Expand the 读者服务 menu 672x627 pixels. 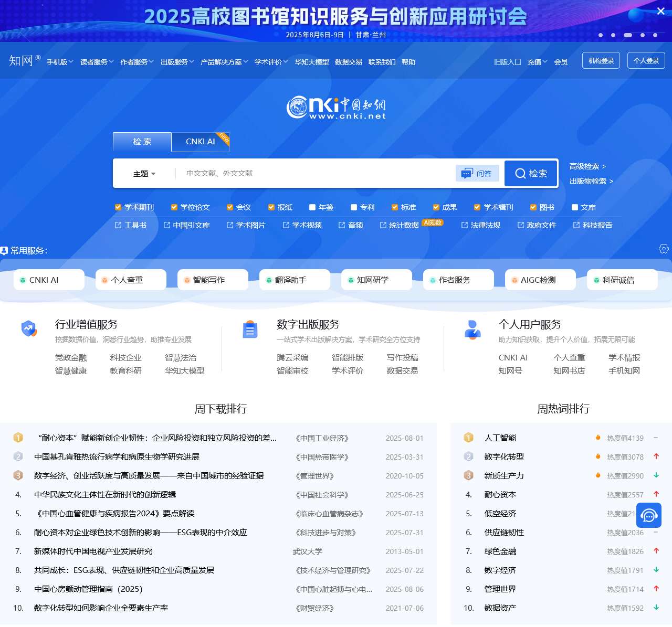pyautogui.click(x=97, y=62)
